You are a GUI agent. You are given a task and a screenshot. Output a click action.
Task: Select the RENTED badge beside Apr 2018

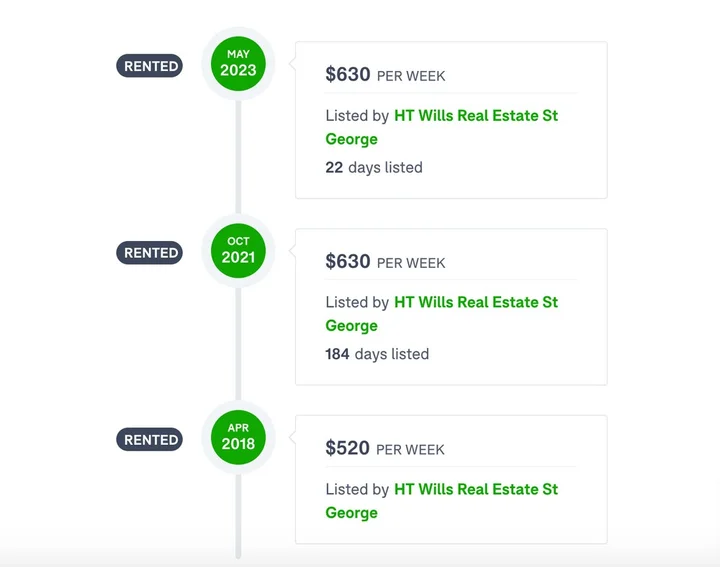[150, 440]
